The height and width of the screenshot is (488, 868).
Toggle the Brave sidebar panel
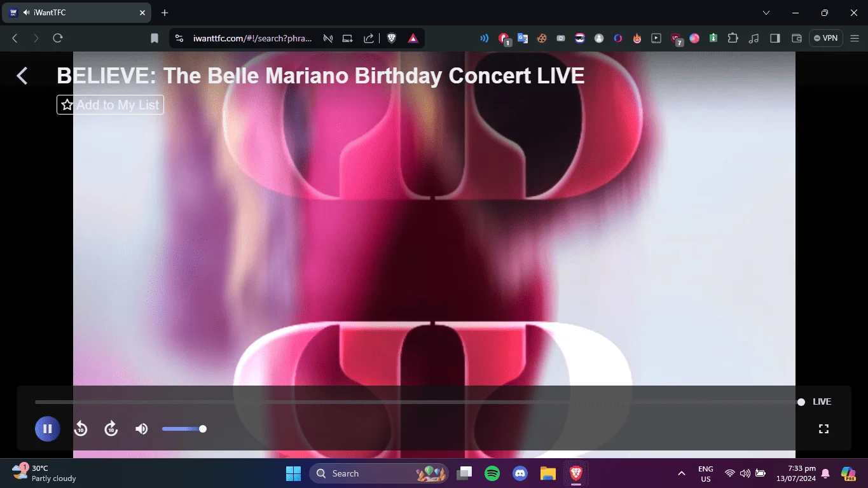[x=775, y=38]
